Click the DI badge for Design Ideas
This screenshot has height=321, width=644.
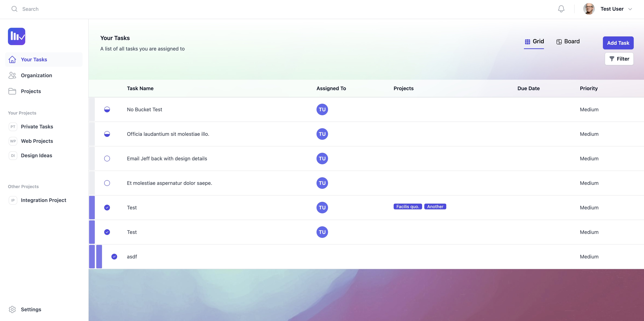click(x=13, y=156)
